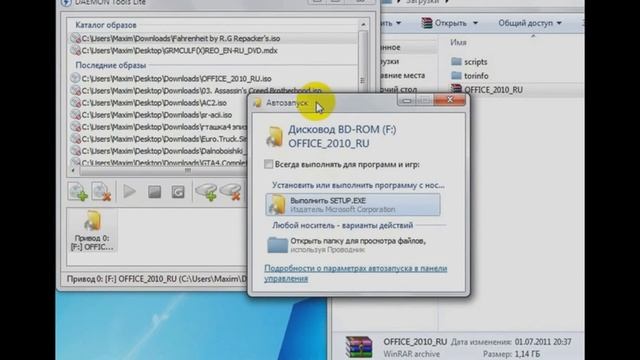
Task: Select the torinfo folder in Explorer
Action: coord(470,76)
